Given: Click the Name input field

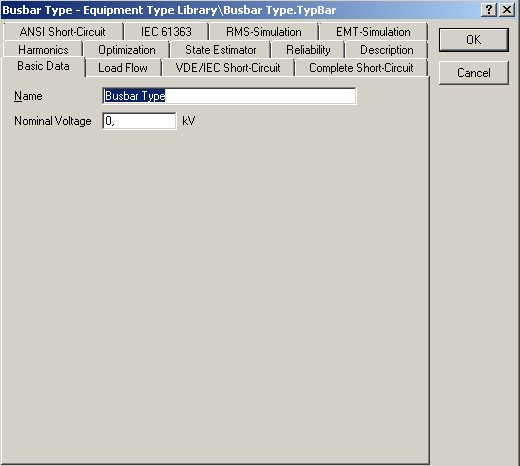Looking at the screenshot, I should [x=229, y=96].
